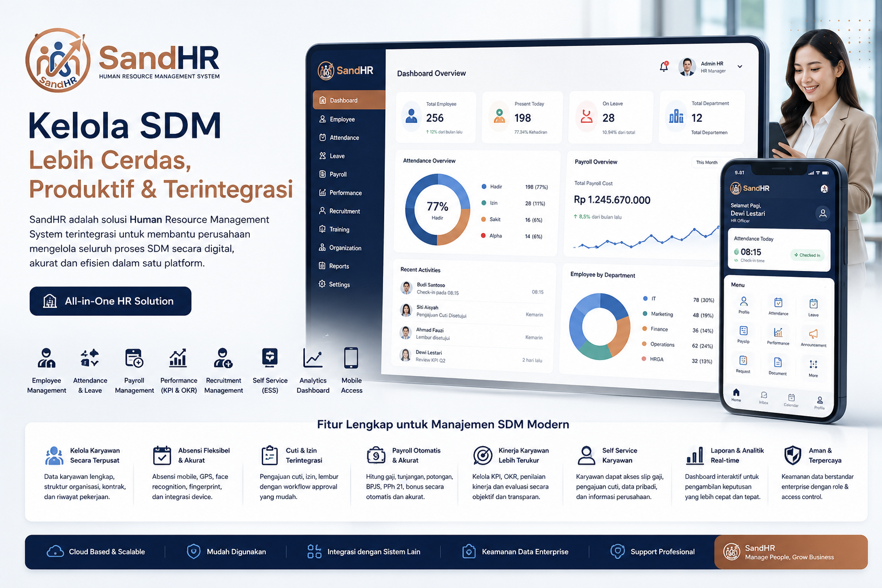Select the Siti Aisyah recent activity row
This screenshot has width=882, height=588.
[x=472, y=311]
